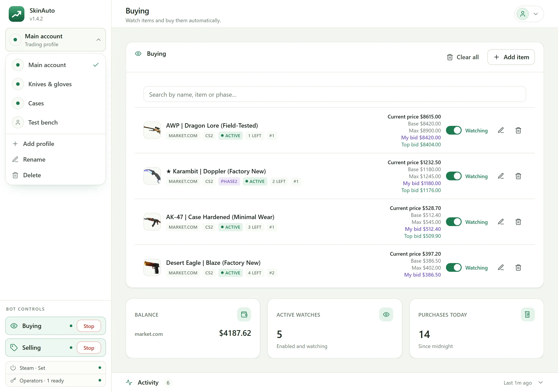558x392 pixels.
Task: Click the Current price $528.70 text
Action: (x=415, y=208)
